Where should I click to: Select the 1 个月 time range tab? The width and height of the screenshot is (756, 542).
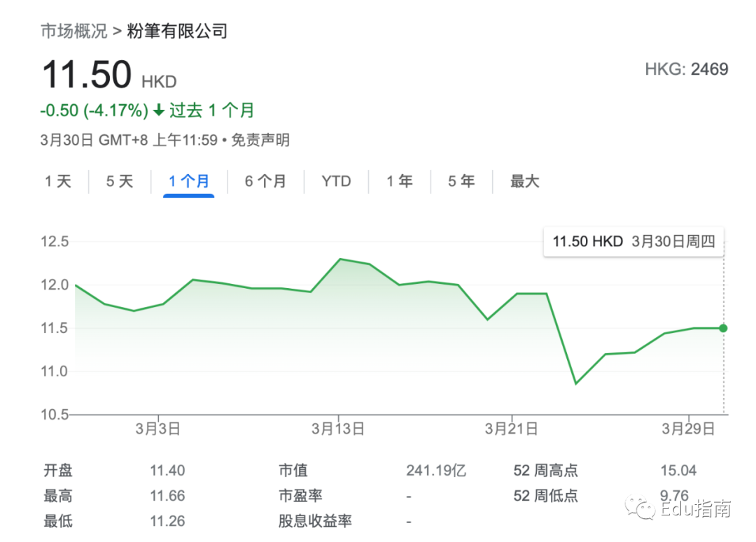pyautogui.click(x=188, y=181)
